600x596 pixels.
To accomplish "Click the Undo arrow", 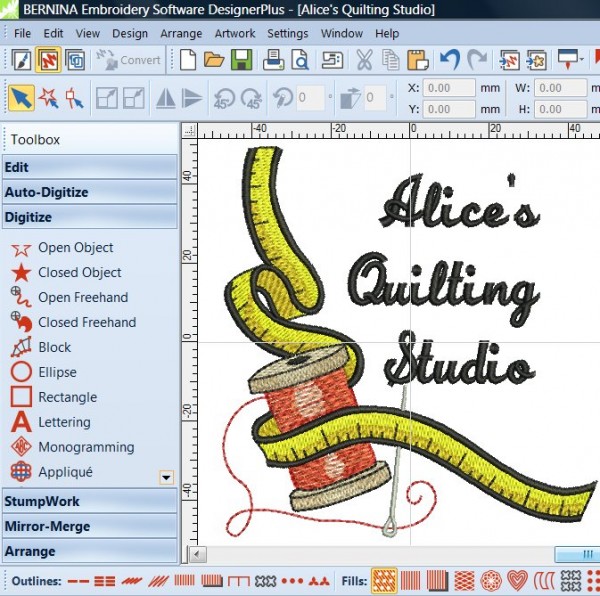I will point(450,60).
